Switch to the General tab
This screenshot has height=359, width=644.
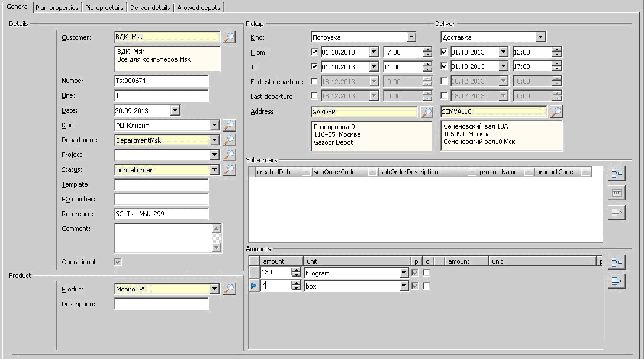pos(18,7)
